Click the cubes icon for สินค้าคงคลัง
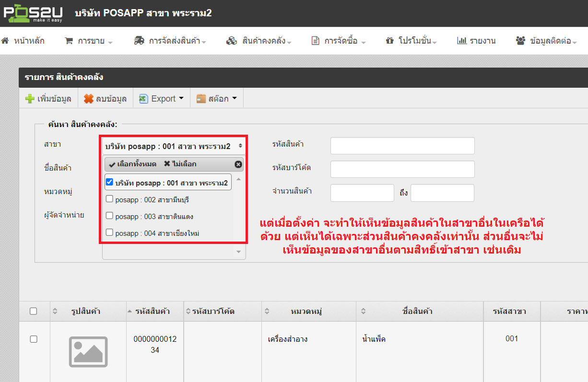 point(232,41)
